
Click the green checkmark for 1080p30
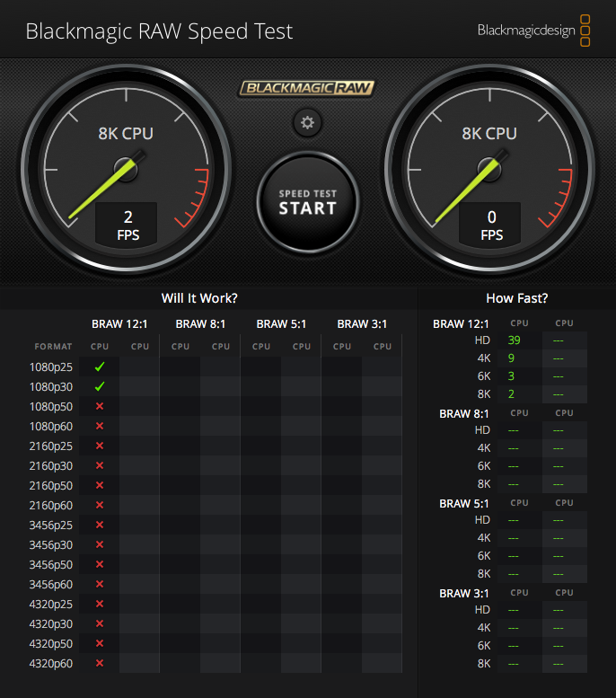click(x=100, y=386)
